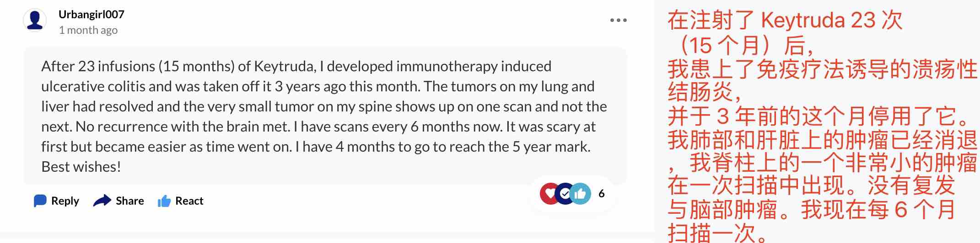Click the Share arrow icon

tap(102, 201)
